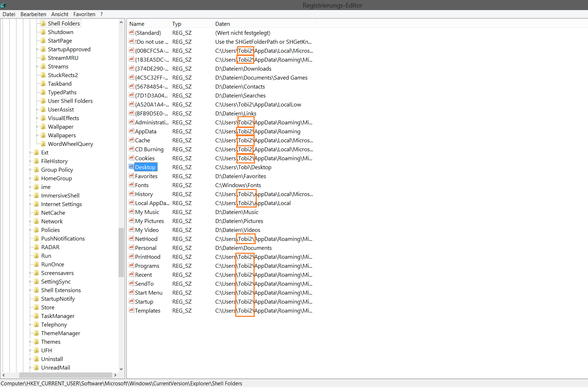Viewport: 588px width, 390px height.
Task: Click the string icon beside History entry
Action: coord(131,194)
